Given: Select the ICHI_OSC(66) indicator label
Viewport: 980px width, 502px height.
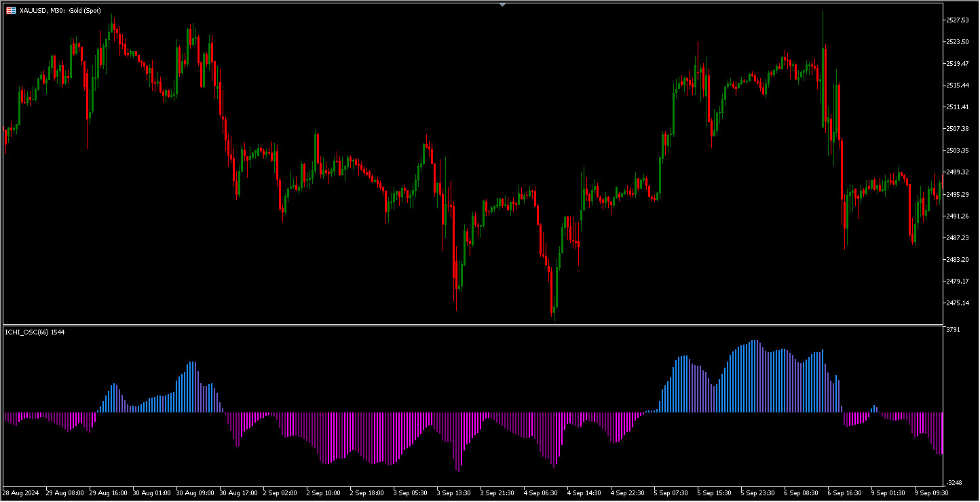Looking at the screenshot, I should click(x=35, y=332).
